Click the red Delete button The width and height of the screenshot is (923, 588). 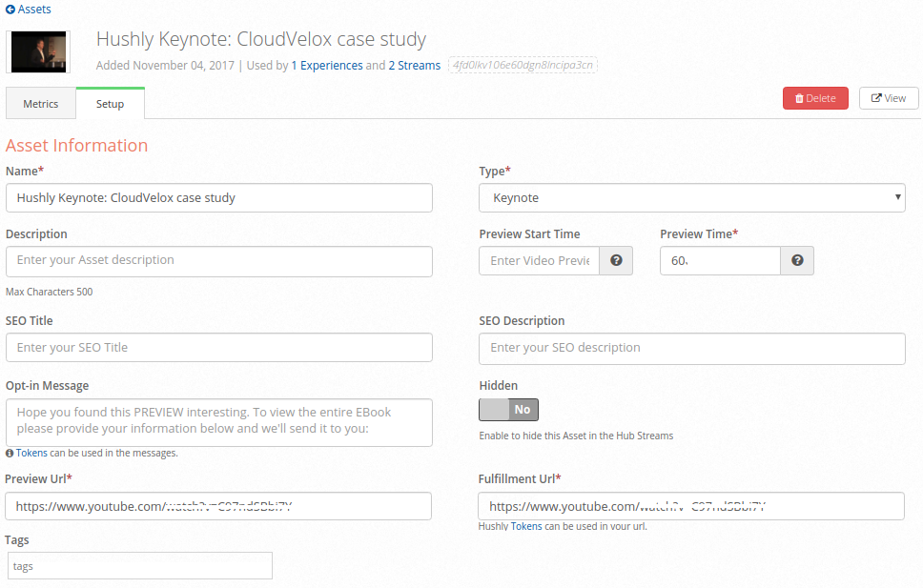point(815,98)
